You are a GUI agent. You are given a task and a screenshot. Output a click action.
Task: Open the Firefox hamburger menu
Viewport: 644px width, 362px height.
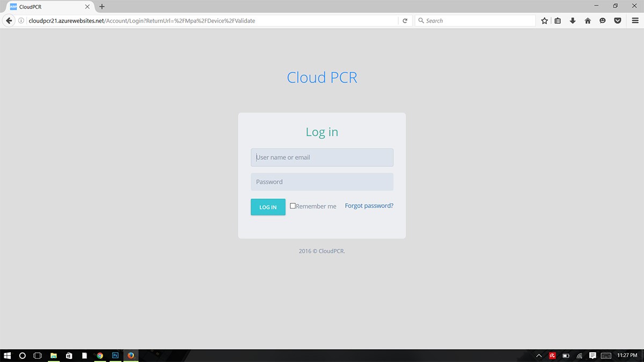[635, 20]
